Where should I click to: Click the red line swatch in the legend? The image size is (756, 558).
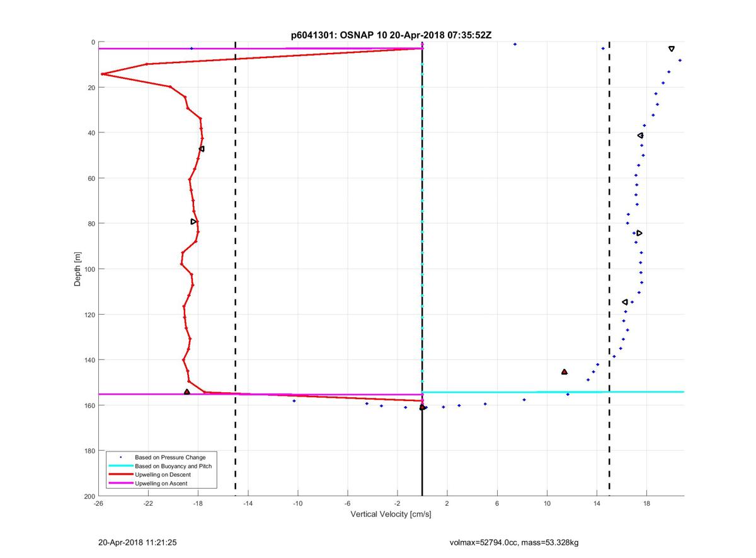click(120, 475)
